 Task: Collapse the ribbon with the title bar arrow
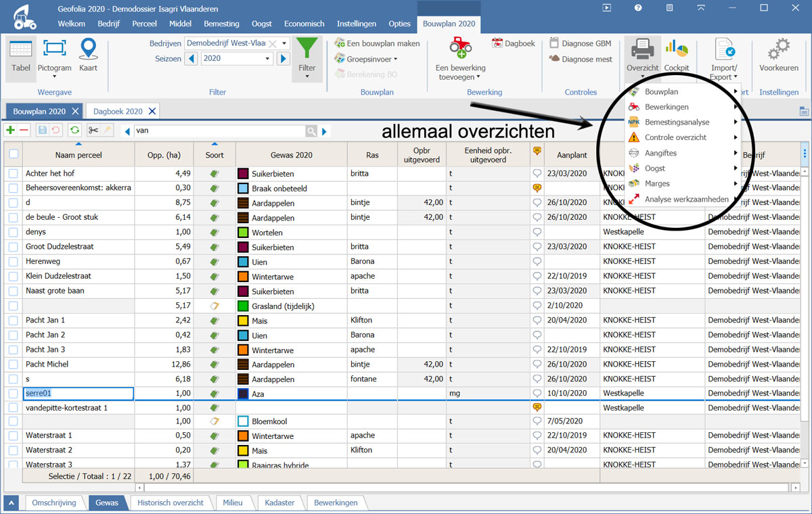700,8
